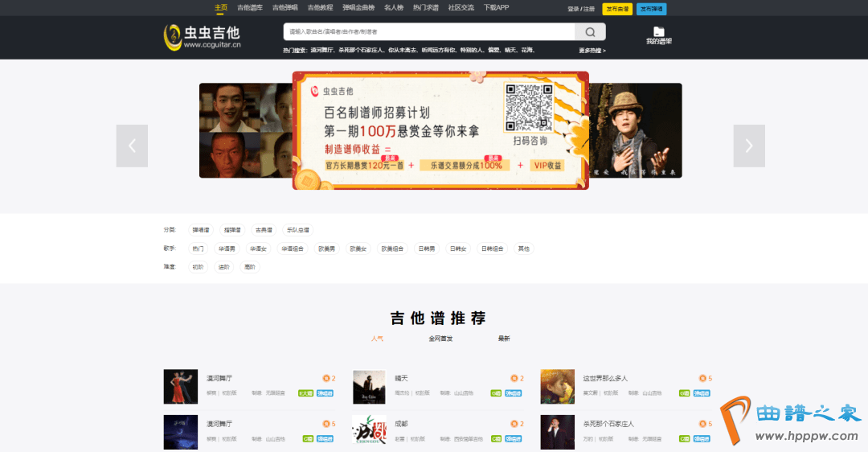This screenshot has height=452, width=868.
Task: Focus the song search input field
Action: click(429, 32)
